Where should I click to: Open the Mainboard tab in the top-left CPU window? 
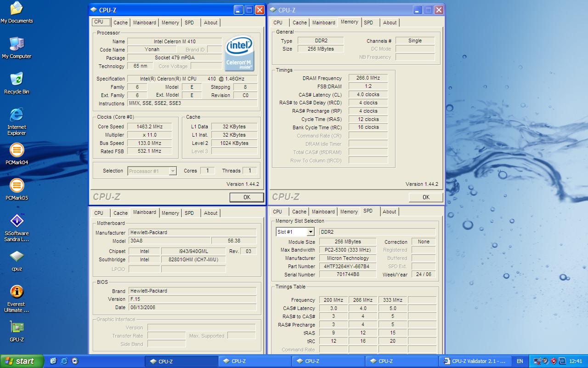(145, 23)
